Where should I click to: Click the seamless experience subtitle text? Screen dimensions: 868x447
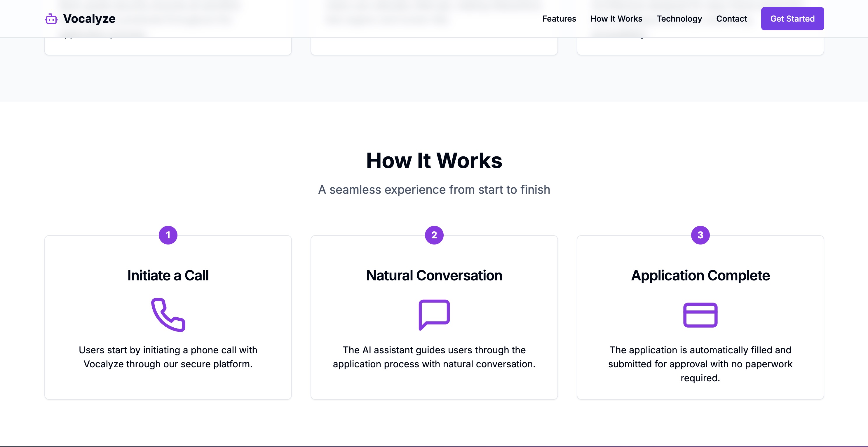(x=434, y=190)
